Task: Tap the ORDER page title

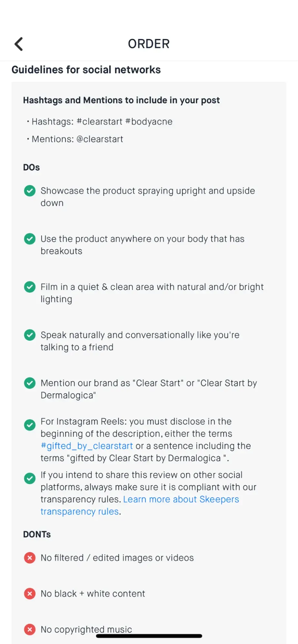Action: click(x=149, y=44)
